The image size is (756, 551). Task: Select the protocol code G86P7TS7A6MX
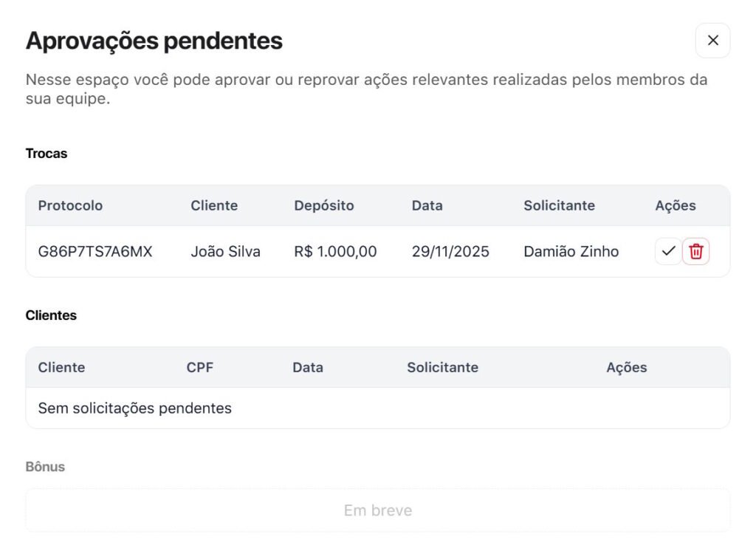[x=95, y=252]
